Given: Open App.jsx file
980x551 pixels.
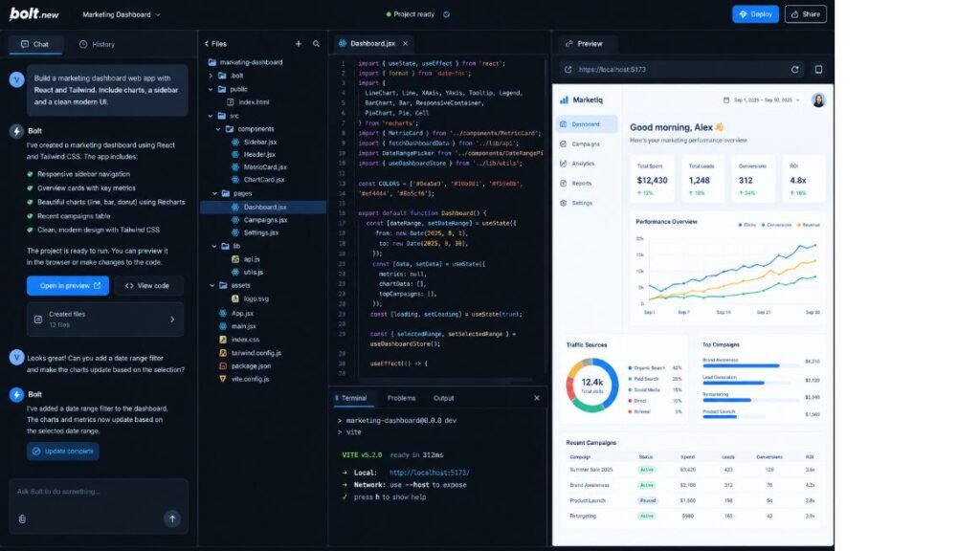Looking at the screenshot, I should pyautogui.click(x=236, y=313).
